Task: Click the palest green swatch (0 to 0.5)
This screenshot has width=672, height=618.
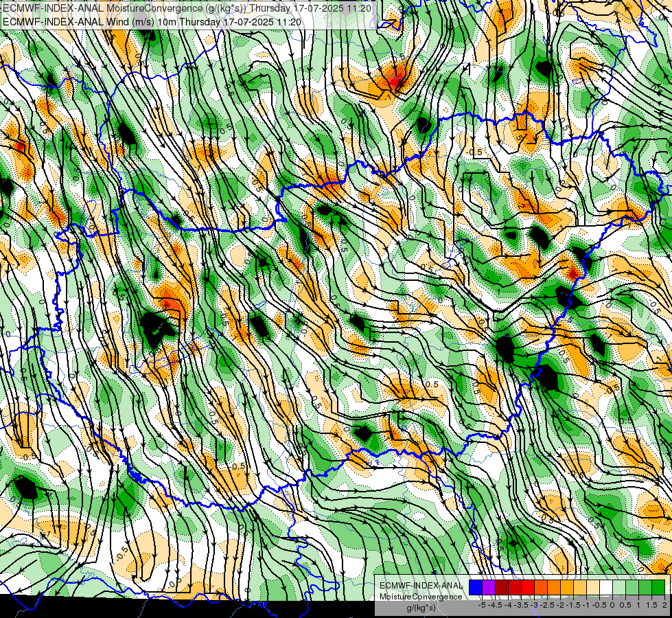Action: (619, 587)
